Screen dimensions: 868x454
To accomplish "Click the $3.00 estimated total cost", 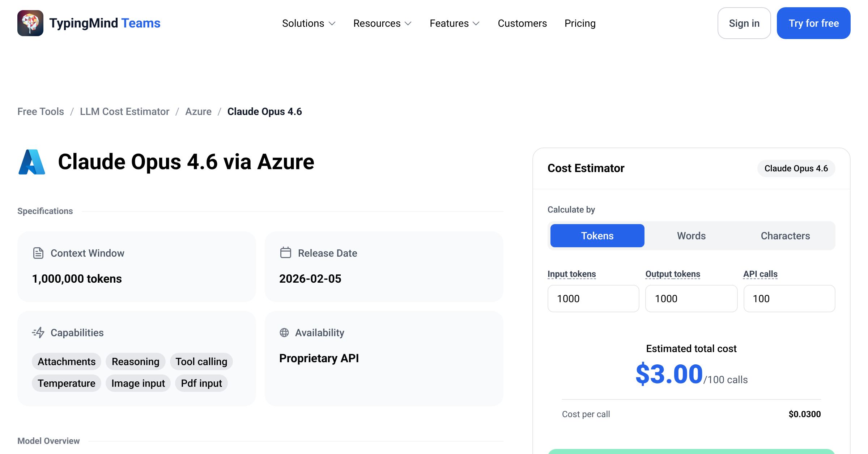I will click(669, 374).
